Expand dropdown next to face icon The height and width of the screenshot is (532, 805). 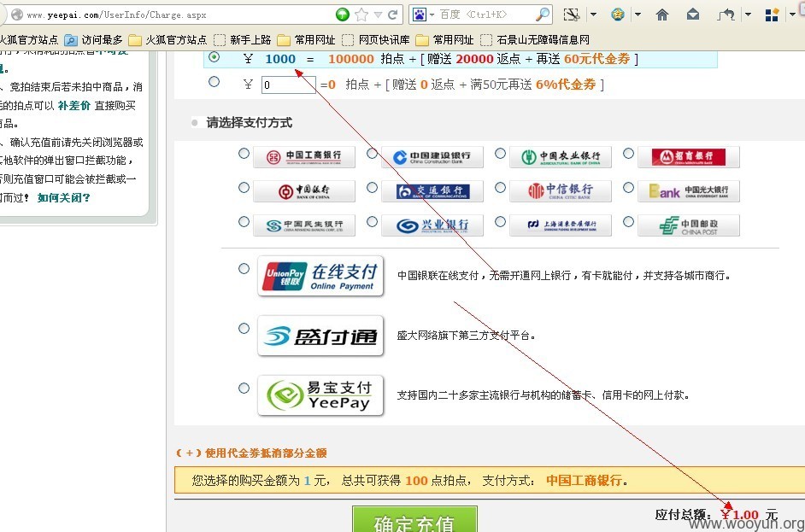click(638, 15)
